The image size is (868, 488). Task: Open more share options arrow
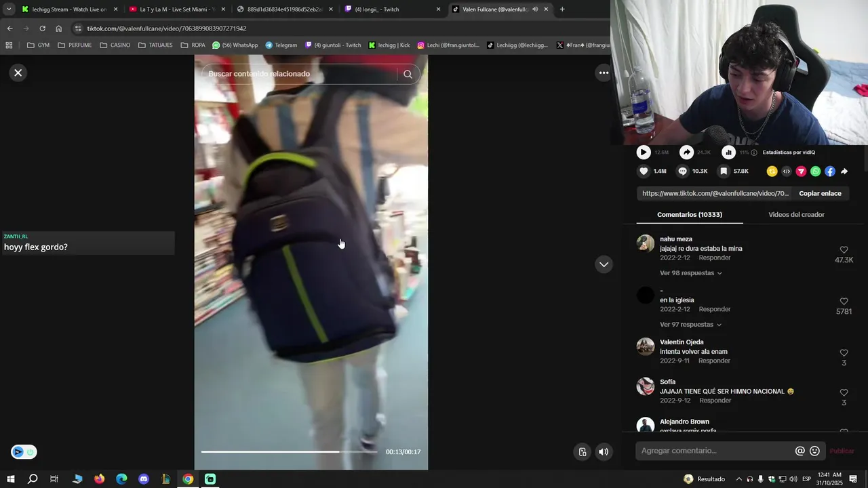[x=844, y=171]
